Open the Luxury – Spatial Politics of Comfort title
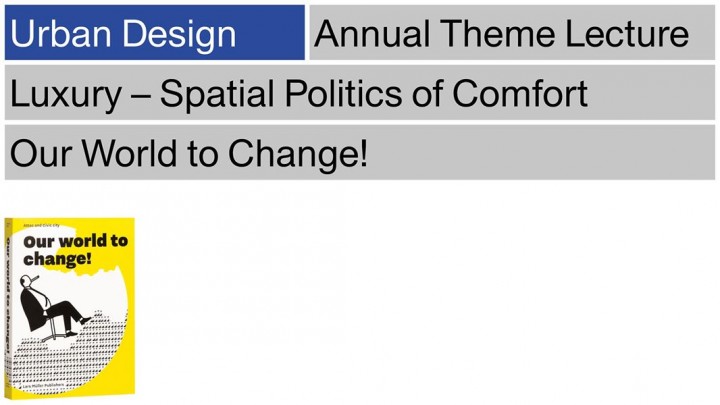The width and height of the screenshot is (720, 405). coord(298,94)
